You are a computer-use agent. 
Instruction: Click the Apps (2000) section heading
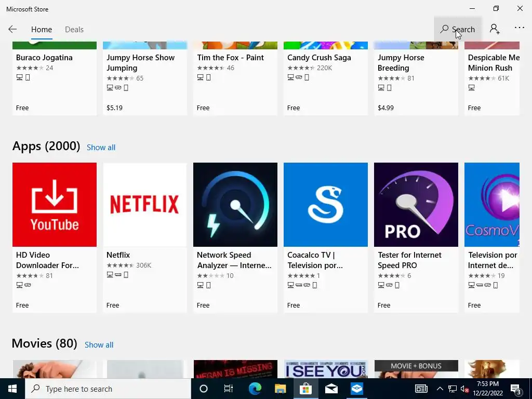pyautogui.click(x=46, y=146)
